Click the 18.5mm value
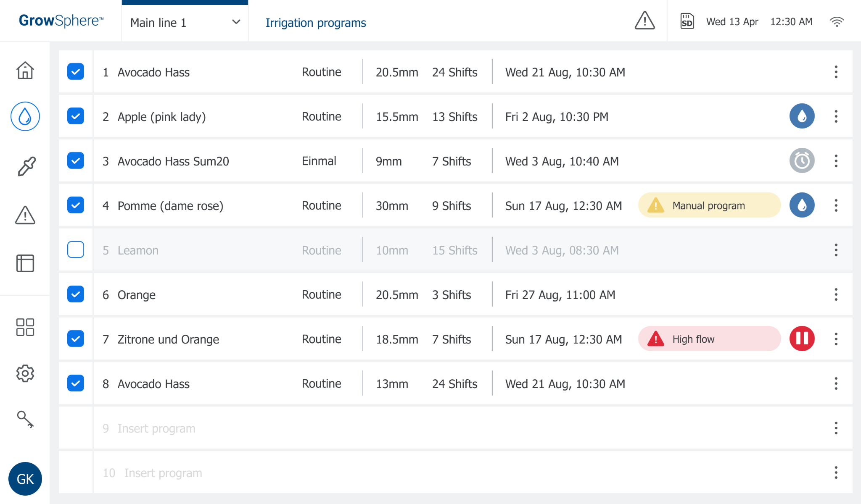This screenshot has width=861, height=504. pyautogui.click(x=397, y=339)
